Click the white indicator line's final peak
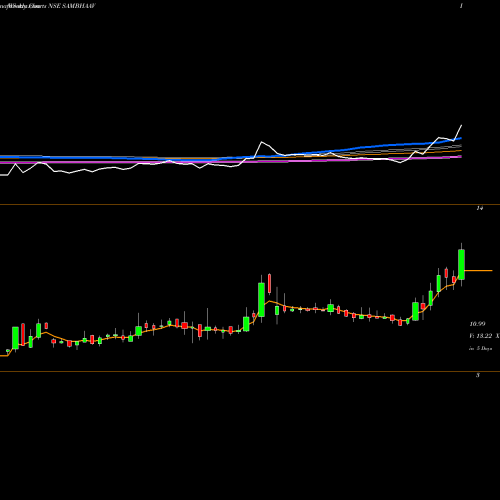Screen dimensions: 500x500 (x=461, y=126)
